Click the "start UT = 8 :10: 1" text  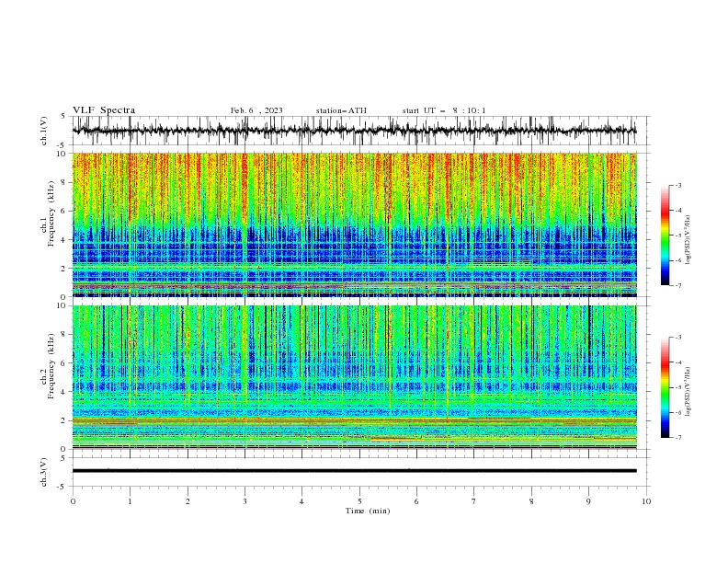pyautogui.click(x=444, y=110)
